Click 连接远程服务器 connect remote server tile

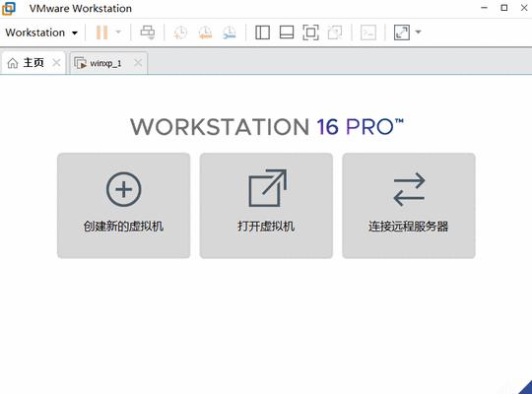tap(409, 206)
